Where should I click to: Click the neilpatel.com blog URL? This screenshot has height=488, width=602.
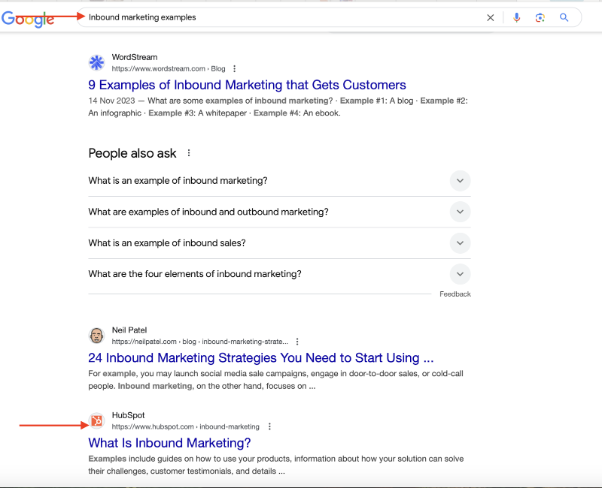pyautogui.click(x=200, y=341)
